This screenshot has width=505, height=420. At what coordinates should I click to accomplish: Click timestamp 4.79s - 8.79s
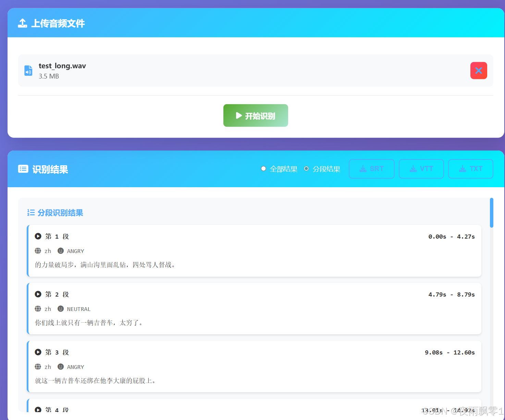click(x=452, y=295)
